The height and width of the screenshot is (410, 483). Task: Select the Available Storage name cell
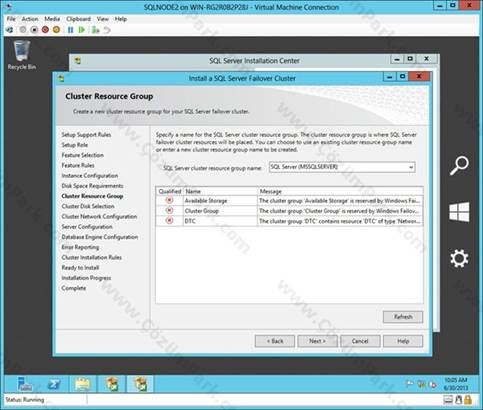pos(220,201)
